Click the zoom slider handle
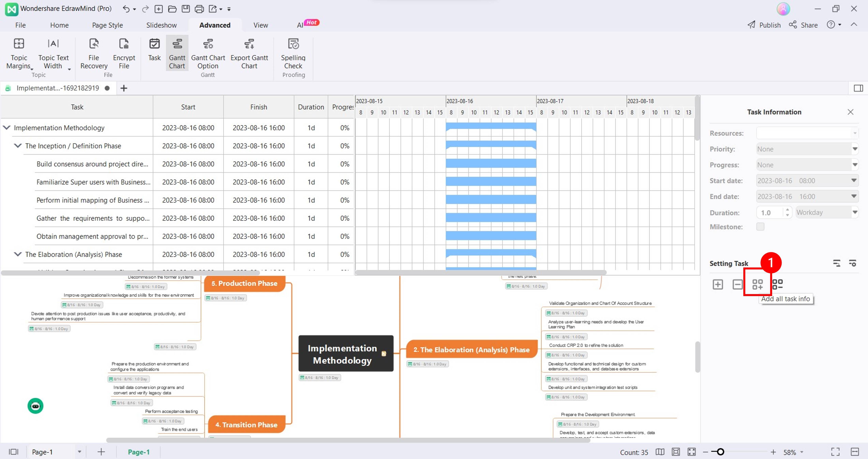 point(720,452)
